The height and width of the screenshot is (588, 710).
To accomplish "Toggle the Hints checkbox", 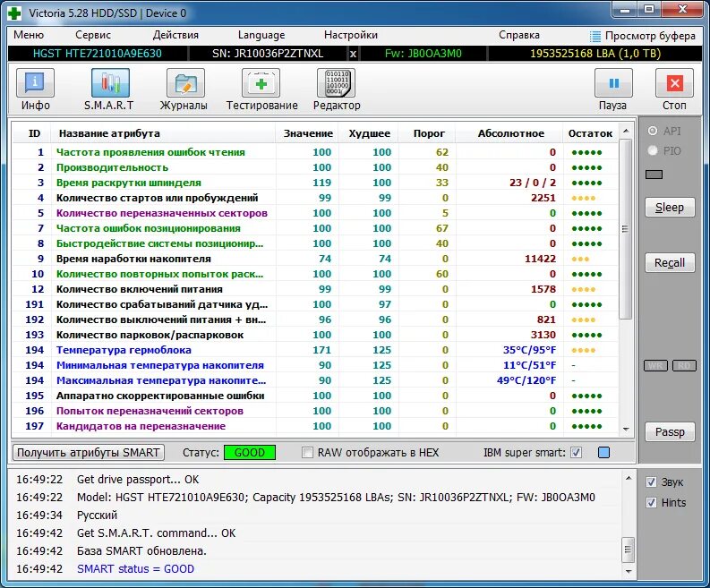I will (651, 502).
